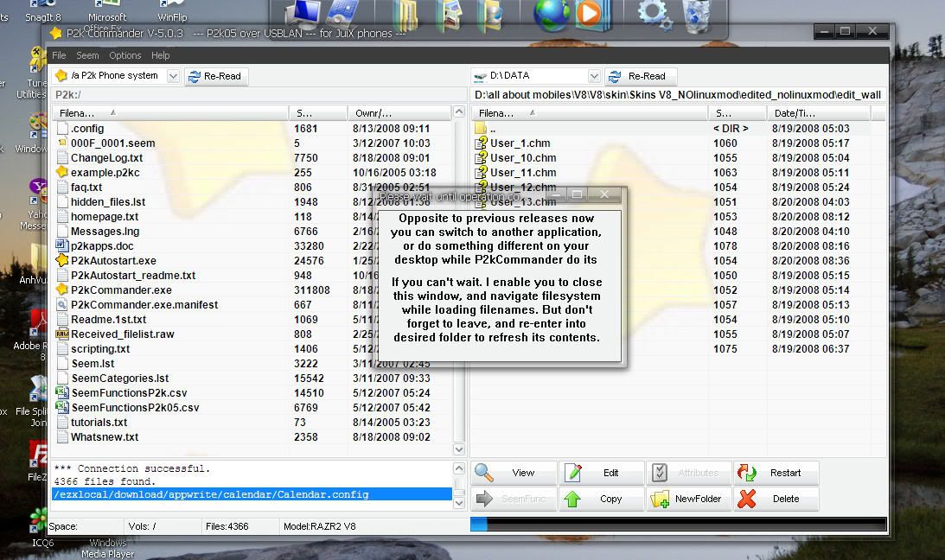This screenshot has height=560, width=945.
Task: Open the recycle bin dock icon
Action: click(x=696, y=16)
